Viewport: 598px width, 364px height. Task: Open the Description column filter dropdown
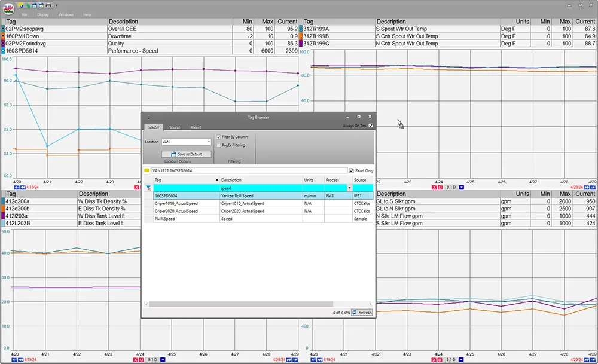[x=350, y=188]
